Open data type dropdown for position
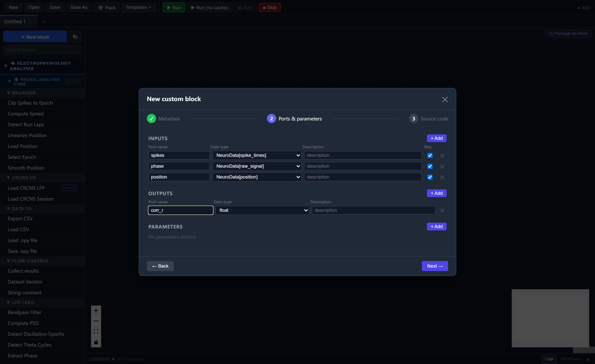This screenshot has height=364, width=595. coord(257,177)
